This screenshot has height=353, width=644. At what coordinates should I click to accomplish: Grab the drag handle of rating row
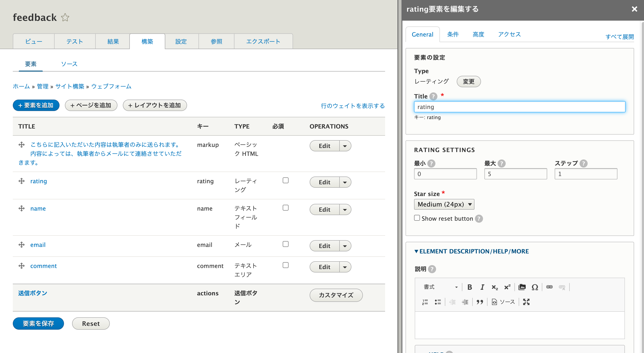pyautogui.click(x=22, y=181)
